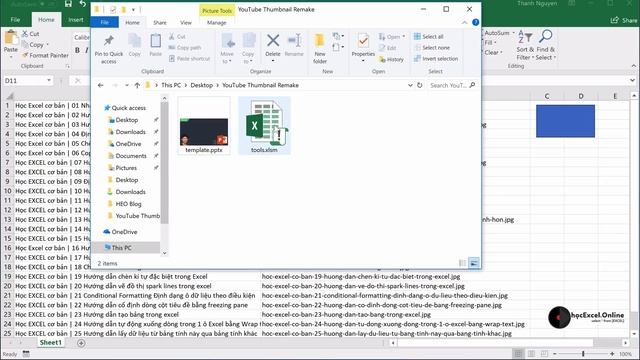Click the Excel zoom slider handle
This screenshot has height=360, width=640.
[583, 353]
